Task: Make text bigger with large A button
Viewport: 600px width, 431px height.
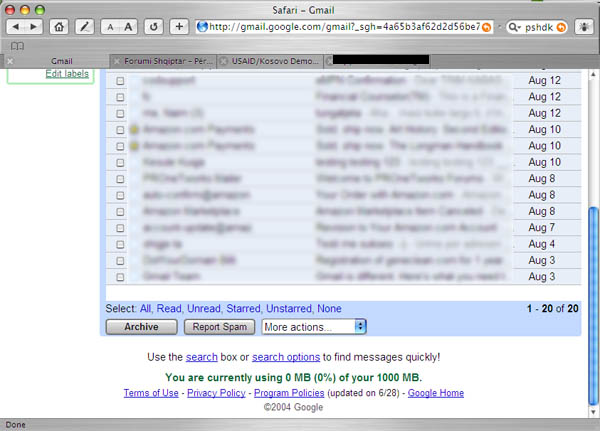Action: [128, 27]
